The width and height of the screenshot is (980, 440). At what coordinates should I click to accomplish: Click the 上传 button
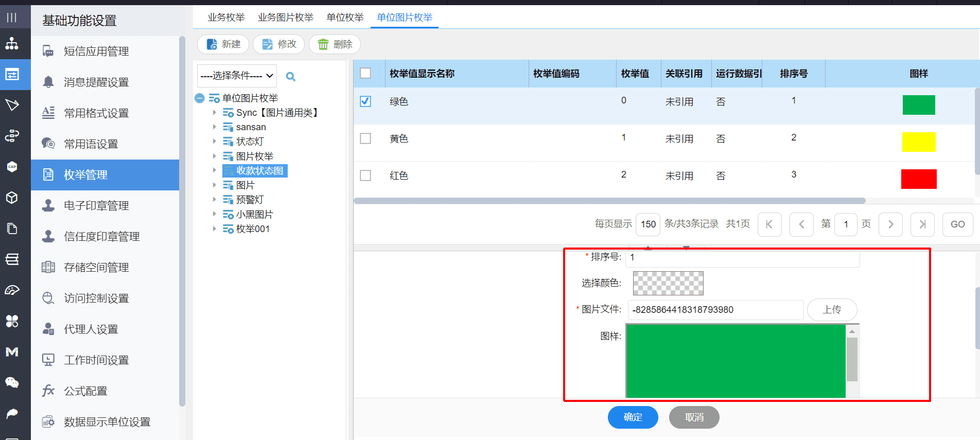(832, 310)
